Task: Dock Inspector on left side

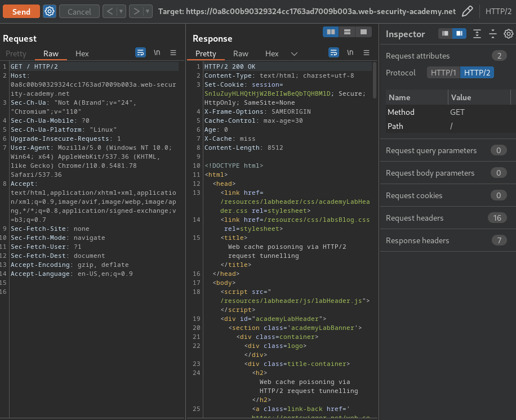Action: point(445,34)
